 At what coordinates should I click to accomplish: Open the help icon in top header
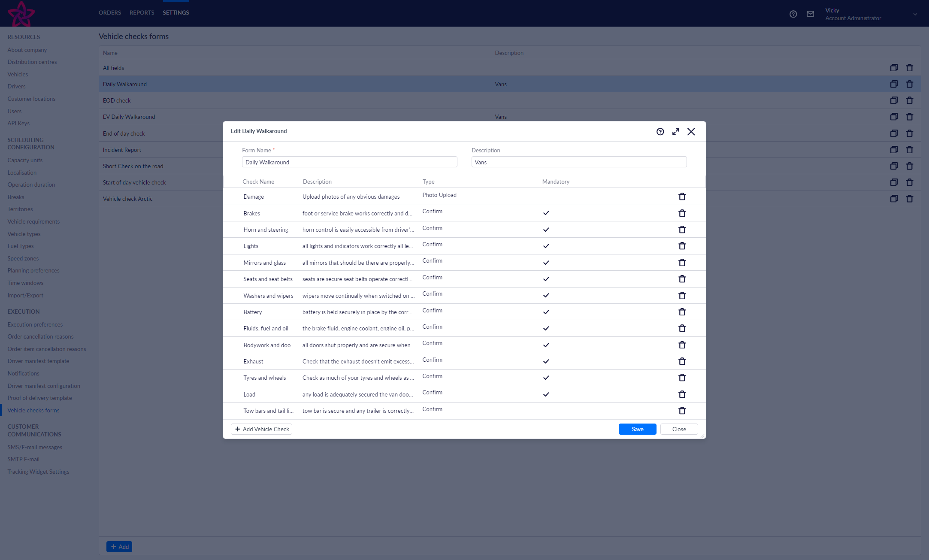point(793,14)
